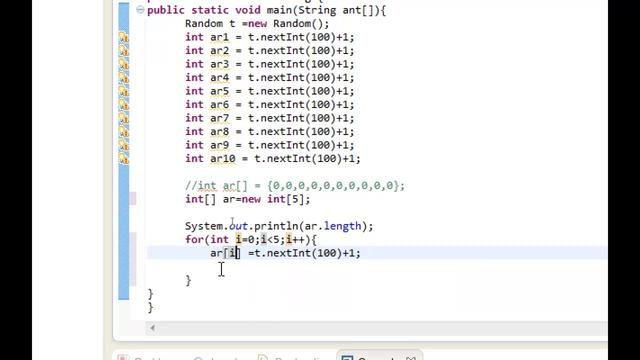This screenshot has height=360, width=640.
Task: Click the warning marker beside int ar6 line
Action: [x=124, y=104]
